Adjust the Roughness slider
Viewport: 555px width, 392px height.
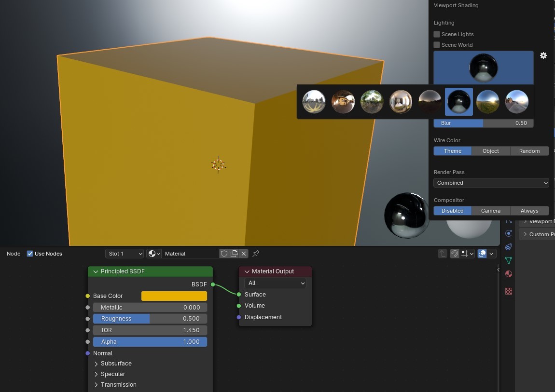pyautogui.click(x=150, y=319)
